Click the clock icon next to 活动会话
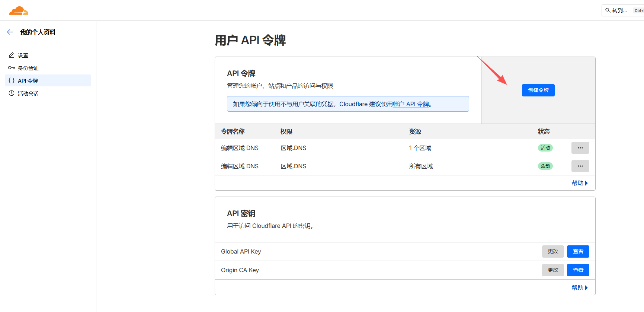 pos(12,93)
